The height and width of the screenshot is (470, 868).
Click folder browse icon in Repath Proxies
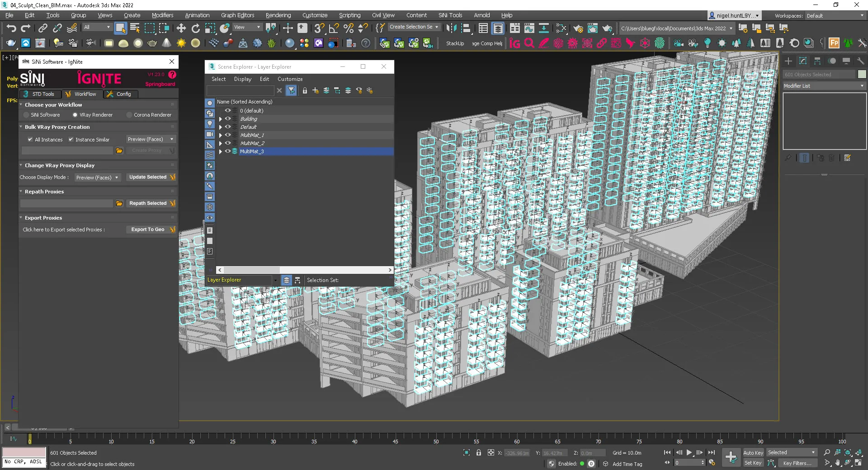(x=119, y=203)
